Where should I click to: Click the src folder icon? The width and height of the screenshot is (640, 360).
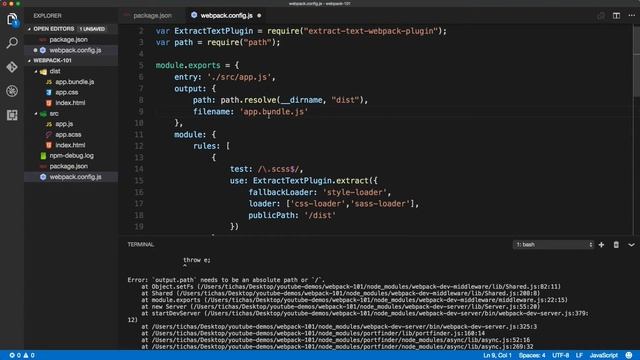pos(43,114)
